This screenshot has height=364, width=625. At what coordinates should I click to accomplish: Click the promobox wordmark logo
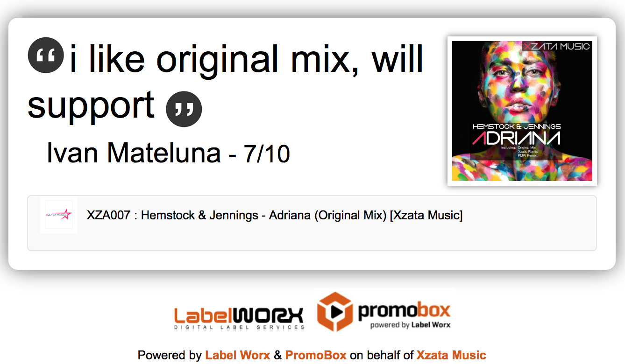(x=404, y=310)
